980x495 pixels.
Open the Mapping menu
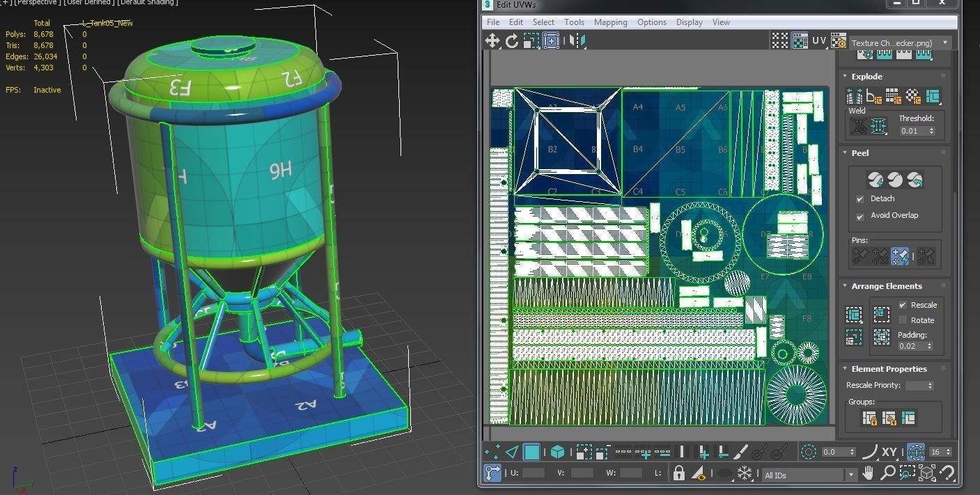611,22
